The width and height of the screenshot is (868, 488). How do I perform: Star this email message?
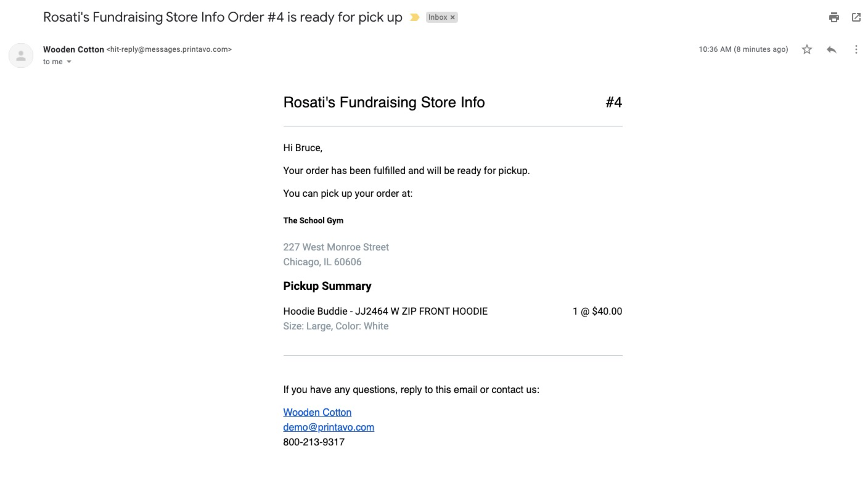click(806, 49)
